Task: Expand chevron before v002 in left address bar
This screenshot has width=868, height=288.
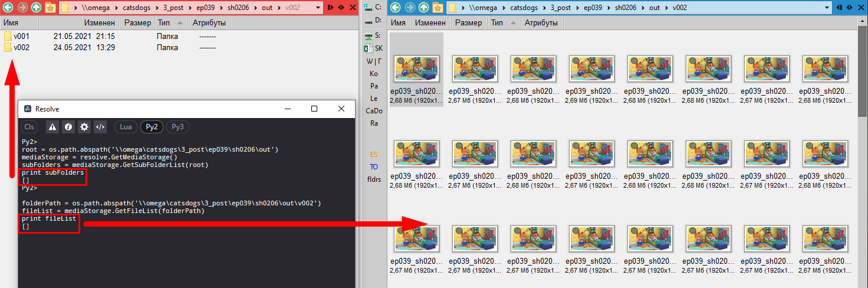Action: pyautogui.click(x=280, y=8)
